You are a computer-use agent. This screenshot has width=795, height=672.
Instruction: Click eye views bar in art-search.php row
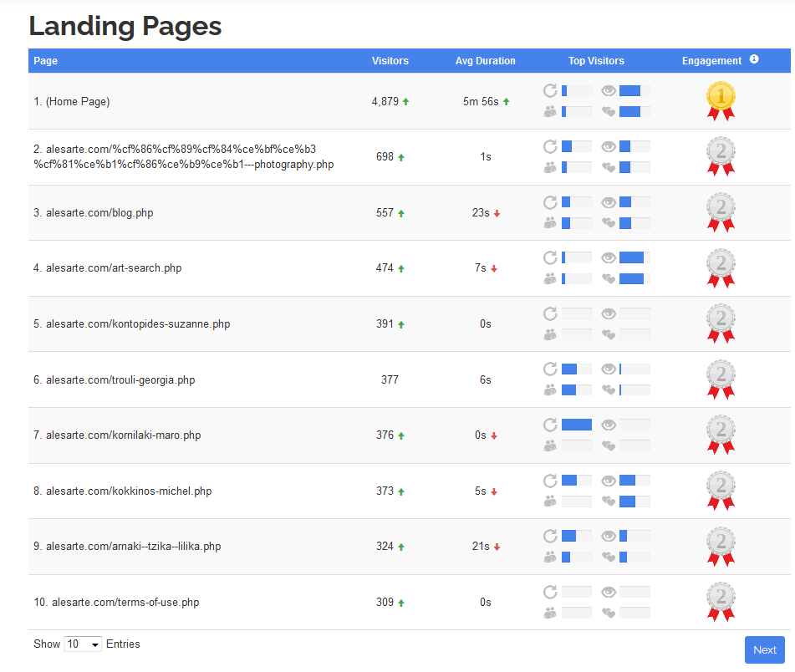point(634,258)
